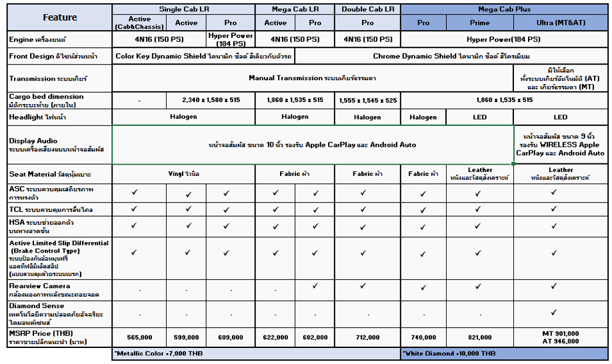Click the Ultra (MT&AT) column header
Viewport: 612px width, 364px height.
coord(561,23)
